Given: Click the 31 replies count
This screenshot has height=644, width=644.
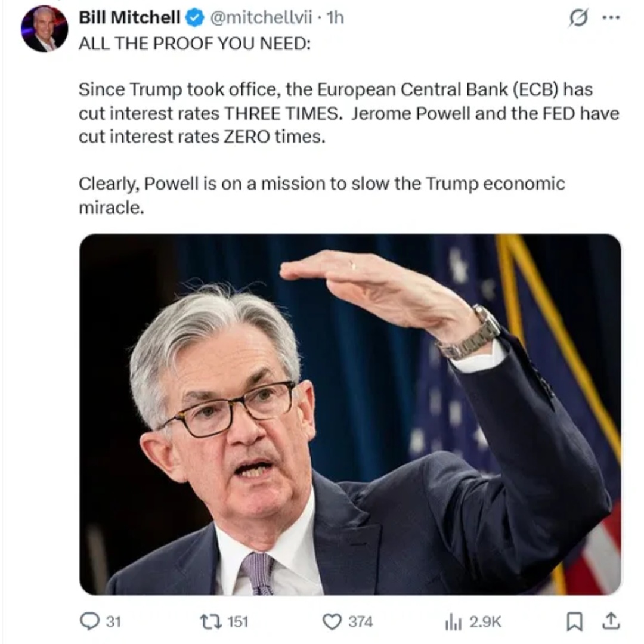Looking at the screenshot, I should coord(113,621).
